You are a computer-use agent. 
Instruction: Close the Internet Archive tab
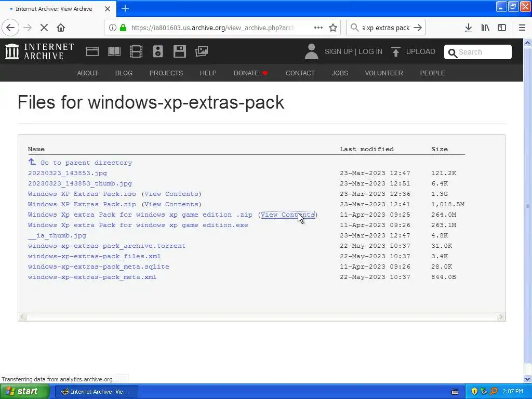tap(108, 9)
